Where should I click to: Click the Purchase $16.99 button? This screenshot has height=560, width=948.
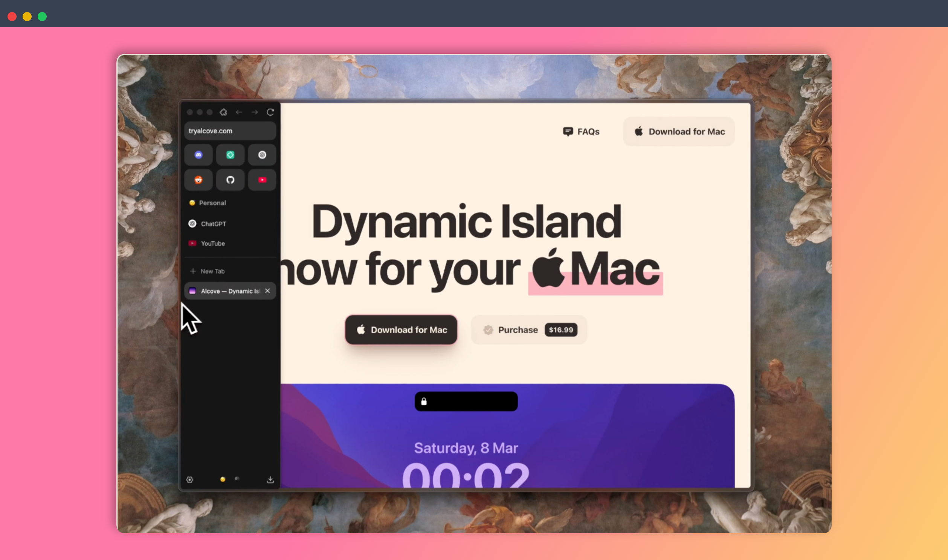coord(528,329)
